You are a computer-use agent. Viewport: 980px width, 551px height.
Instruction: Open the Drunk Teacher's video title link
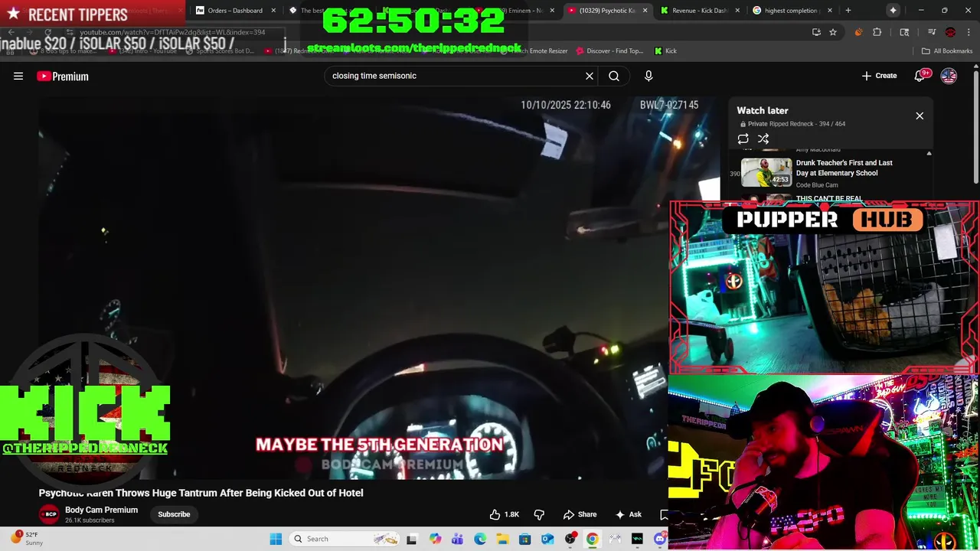(x=844, y=168)
